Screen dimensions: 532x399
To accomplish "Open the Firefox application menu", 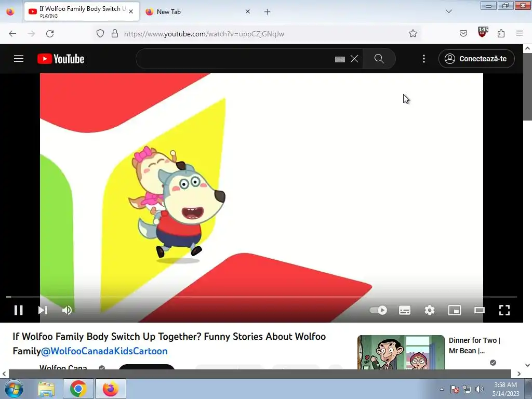I will (520, 33).
